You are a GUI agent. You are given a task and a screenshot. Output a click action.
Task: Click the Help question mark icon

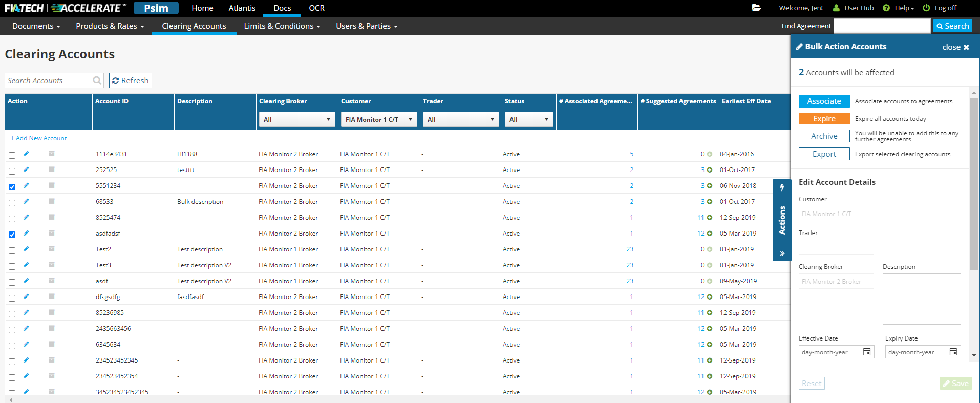coord(886,8)
